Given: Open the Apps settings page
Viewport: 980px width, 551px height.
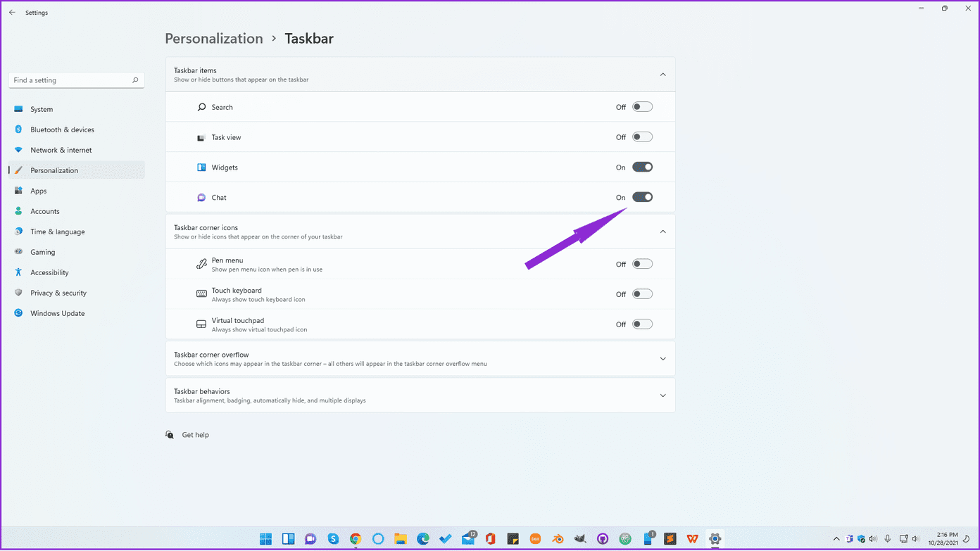Looking at the screenshot, I should (x=76, y=191).
